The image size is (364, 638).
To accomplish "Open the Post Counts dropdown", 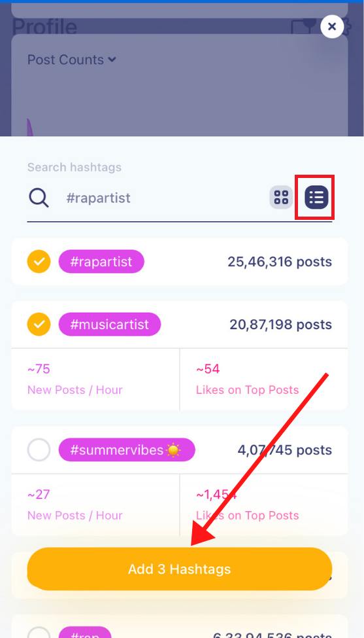I will (72, 60).
